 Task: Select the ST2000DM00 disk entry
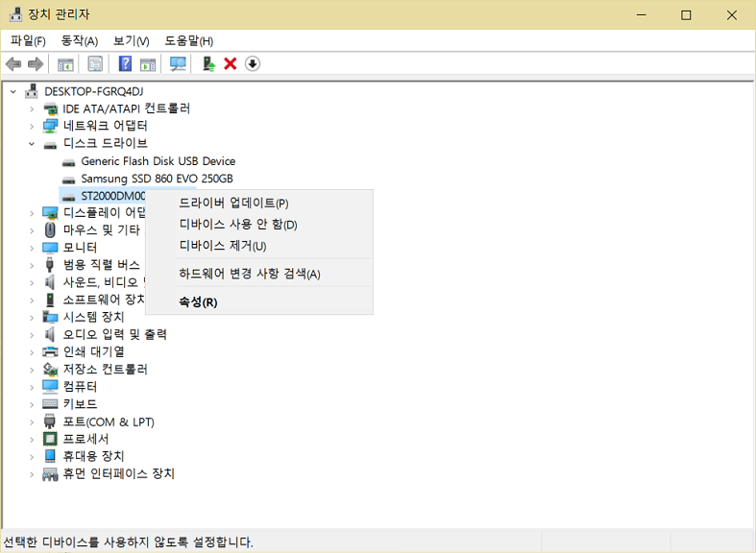[x=112, y=196]
